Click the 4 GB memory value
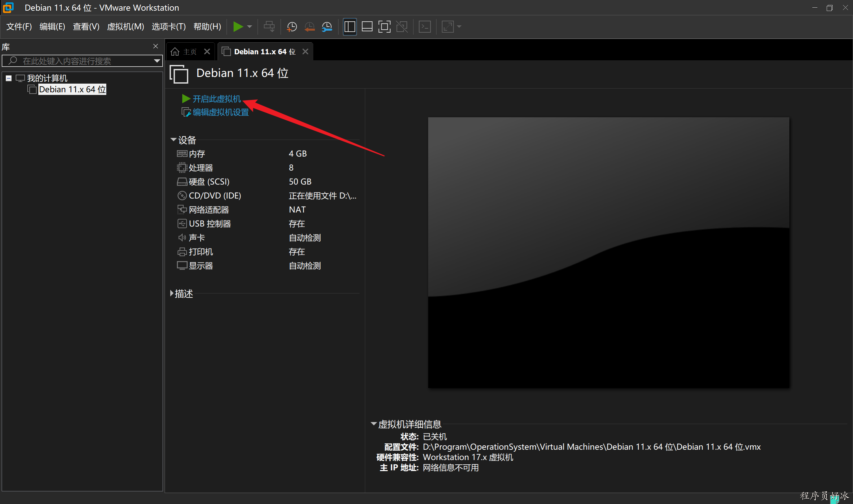The width and height of the screenshot is (853, 504). (298, 154)
